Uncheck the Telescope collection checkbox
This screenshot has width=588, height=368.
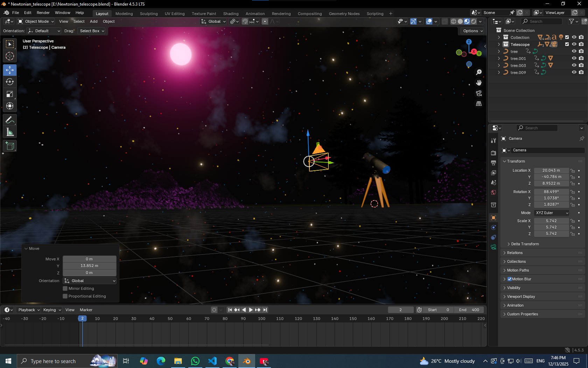click(567, 44)
